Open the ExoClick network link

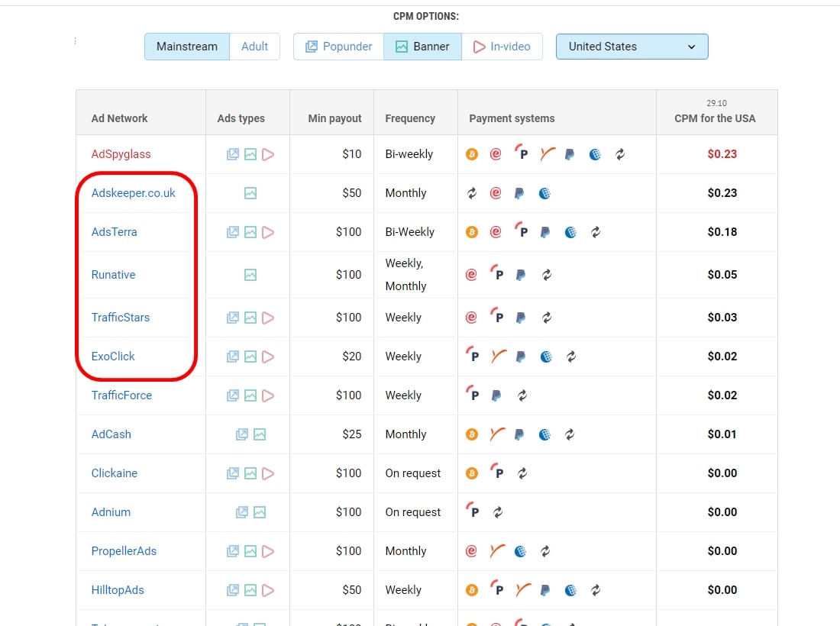[x=113, y=357]
